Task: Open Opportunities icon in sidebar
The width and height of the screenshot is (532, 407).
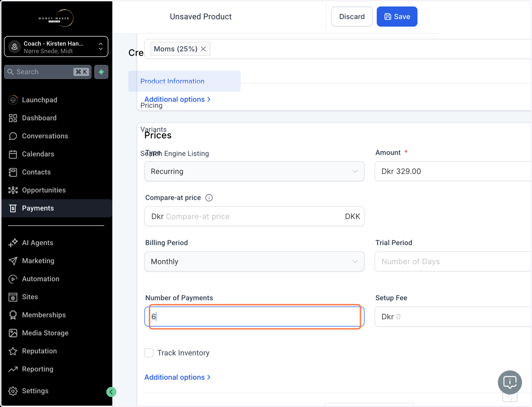Action: [13, 190]
